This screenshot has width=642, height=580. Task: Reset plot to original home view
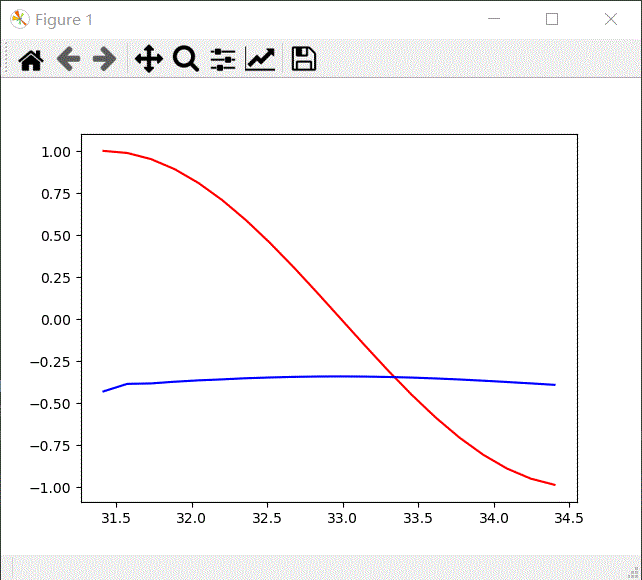tap(31, 60)
